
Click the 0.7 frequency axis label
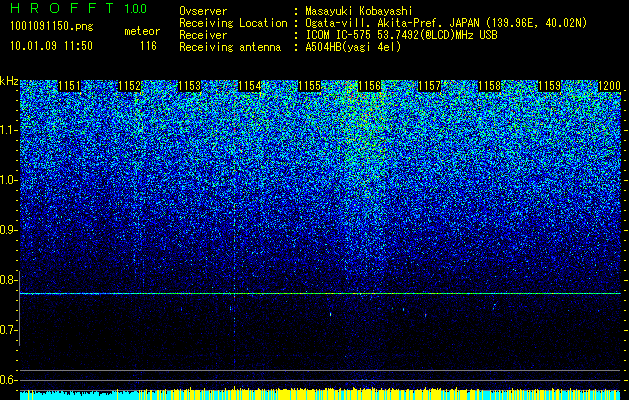[x=7, y=330]
